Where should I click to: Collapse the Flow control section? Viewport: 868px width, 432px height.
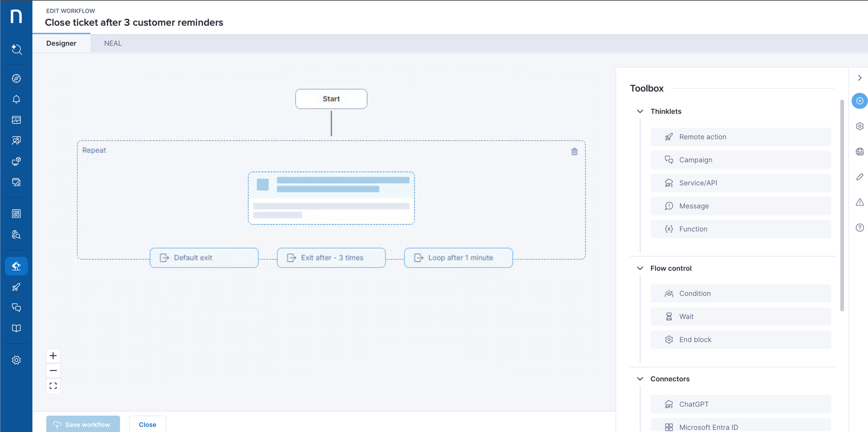[640, 268]
